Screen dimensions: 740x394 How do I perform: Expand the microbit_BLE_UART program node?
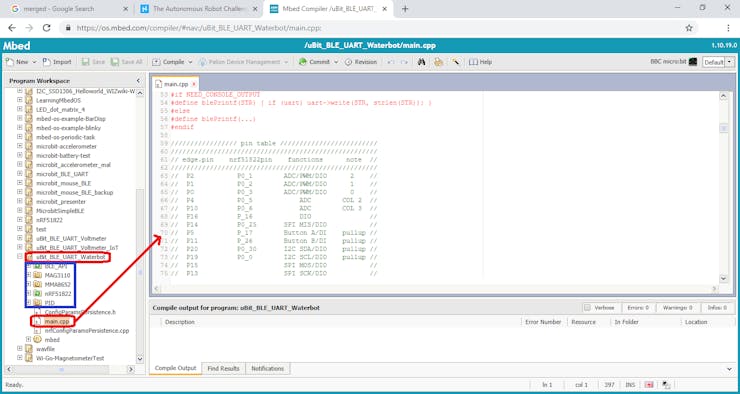[20, 174]
